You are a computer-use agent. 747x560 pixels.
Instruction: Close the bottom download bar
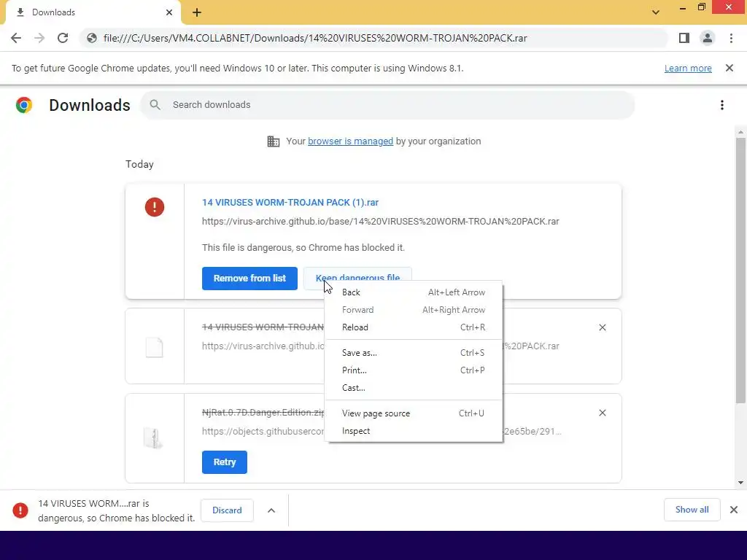pos(734,510)
